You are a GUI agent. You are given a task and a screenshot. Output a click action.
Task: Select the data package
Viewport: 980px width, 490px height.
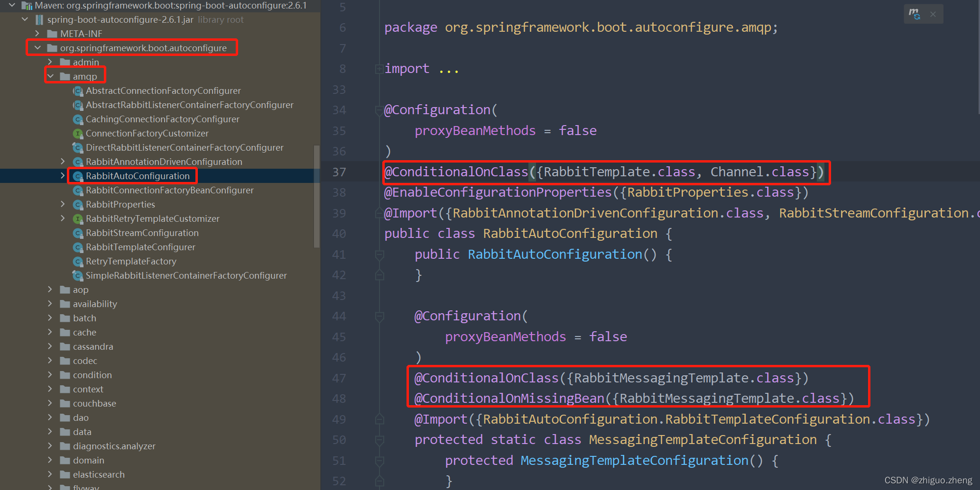point(82,432)
